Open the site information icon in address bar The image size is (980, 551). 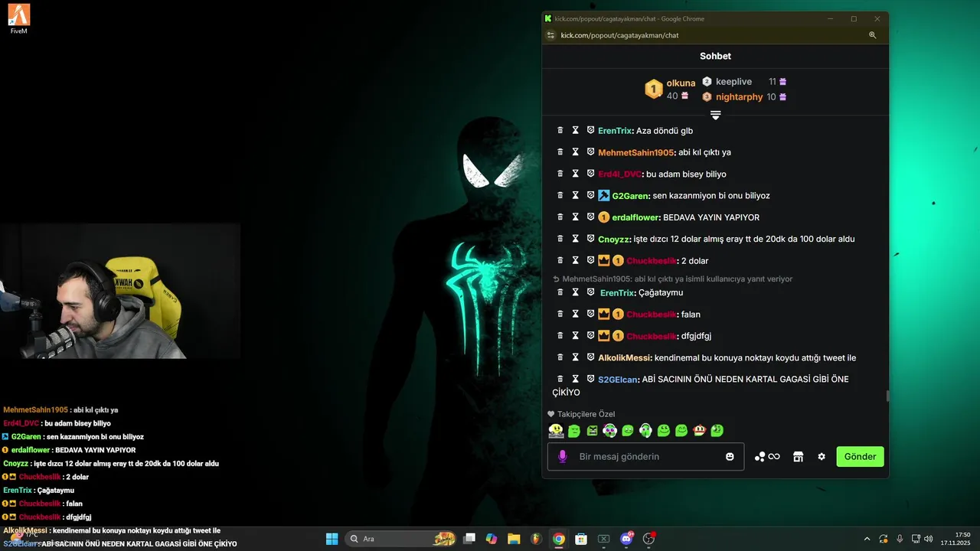[550, 35]
